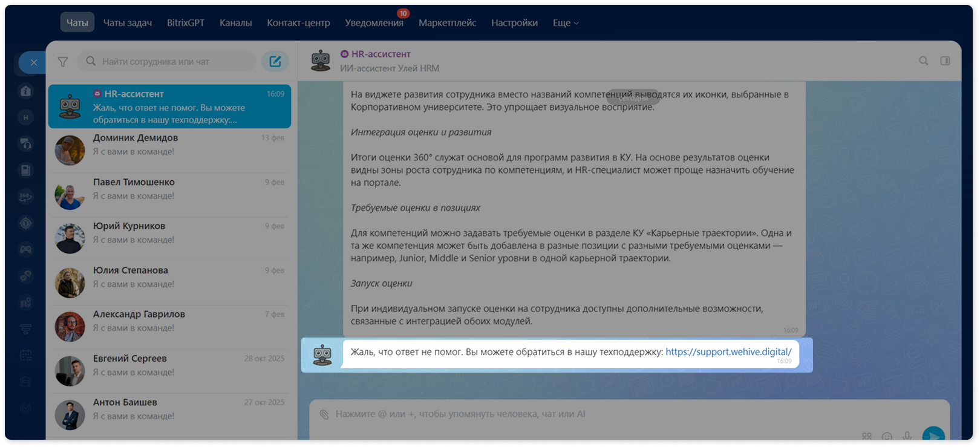Click the HR-ассистент robot avatar in header
This screenshot has width=980, height=447.
click(321, 61)
